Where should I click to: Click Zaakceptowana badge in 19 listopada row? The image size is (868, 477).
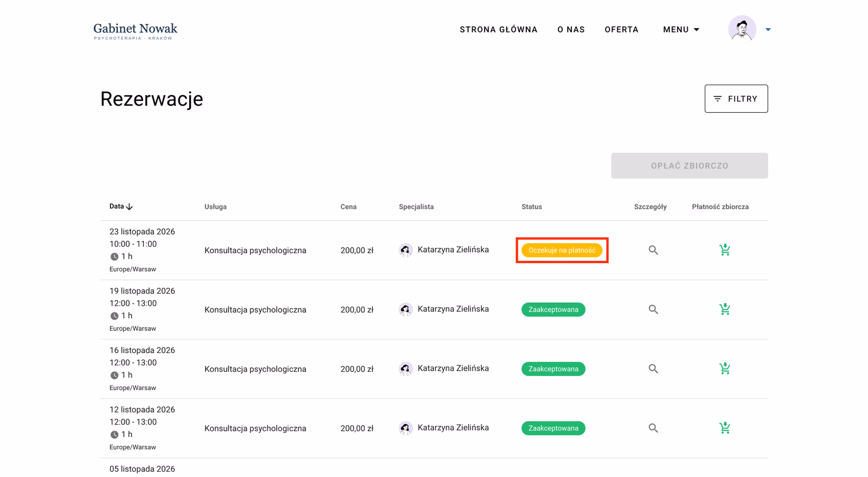(553, 310)
